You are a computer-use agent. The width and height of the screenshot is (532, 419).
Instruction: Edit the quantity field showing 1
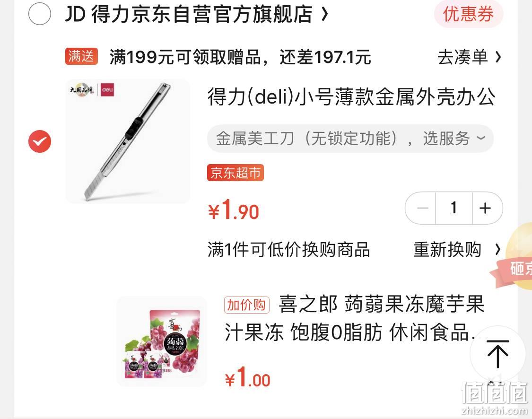coord(454,208)
